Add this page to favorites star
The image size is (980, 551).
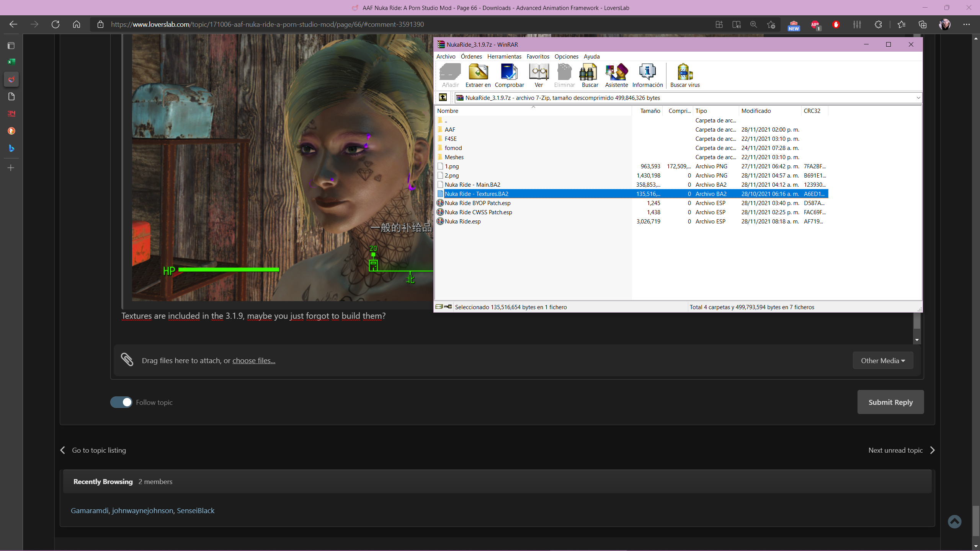771,24
